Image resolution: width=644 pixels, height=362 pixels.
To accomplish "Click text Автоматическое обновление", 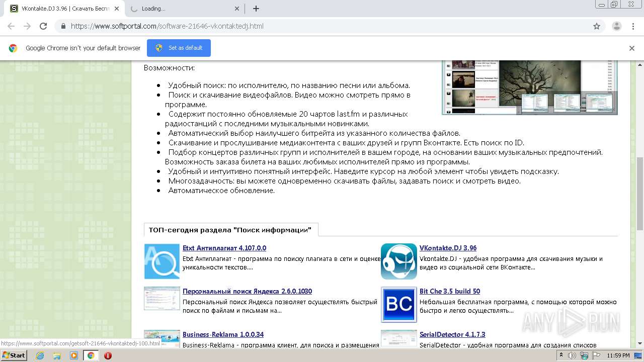I will (x=221, y=191).
